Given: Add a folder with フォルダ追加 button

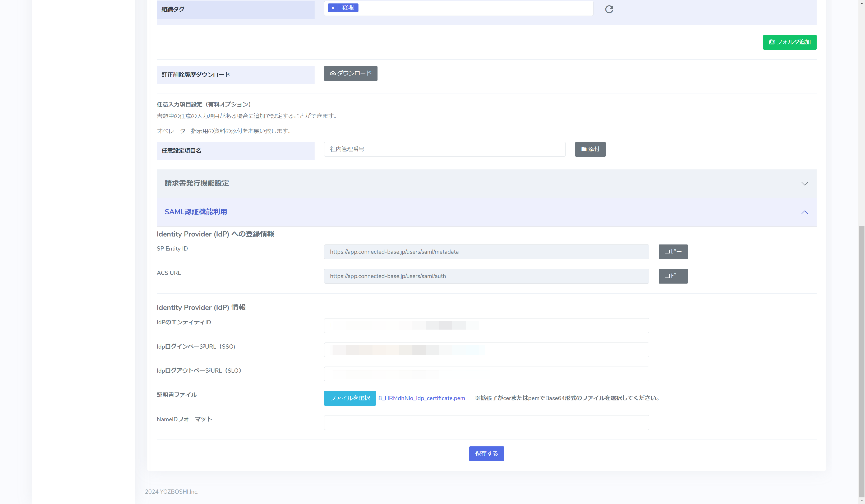Looking at the screenshot, I should [x=789, y=42].
